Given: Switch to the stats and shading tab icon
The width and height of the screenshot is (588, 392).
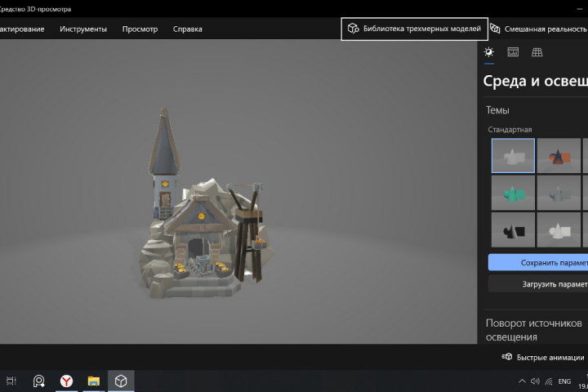Looking at the screenshot, I should [513, 52].
